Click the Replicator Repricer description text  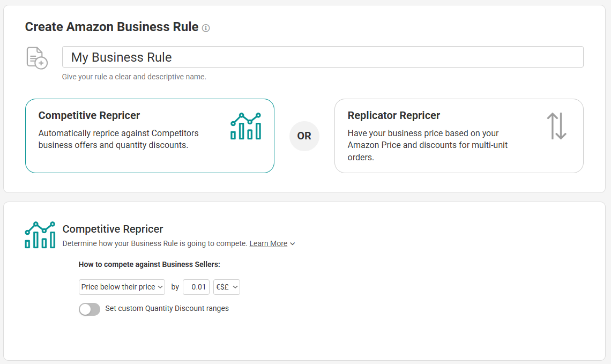coord(428,145)
